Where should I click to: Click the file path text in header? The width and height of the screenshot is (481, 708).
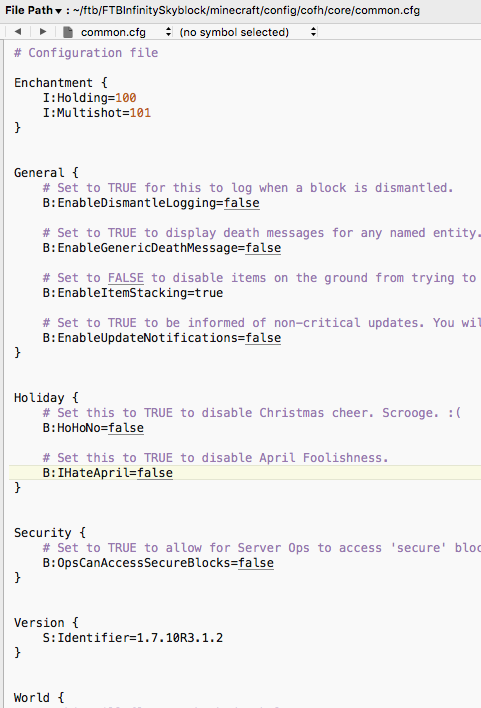pyautogui.click(x=246, y=10)
